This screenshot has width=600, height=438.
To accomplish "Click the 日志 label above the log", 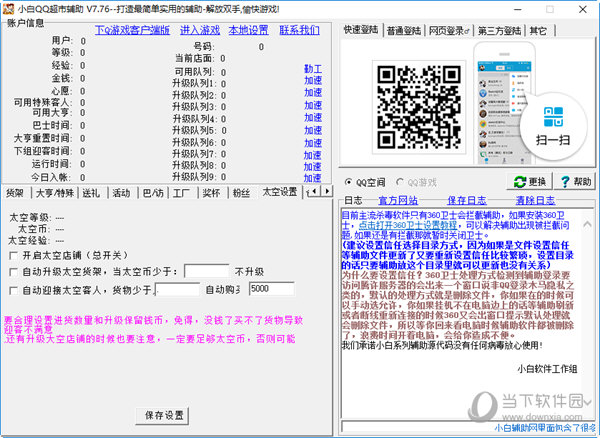I will (353, 200).
